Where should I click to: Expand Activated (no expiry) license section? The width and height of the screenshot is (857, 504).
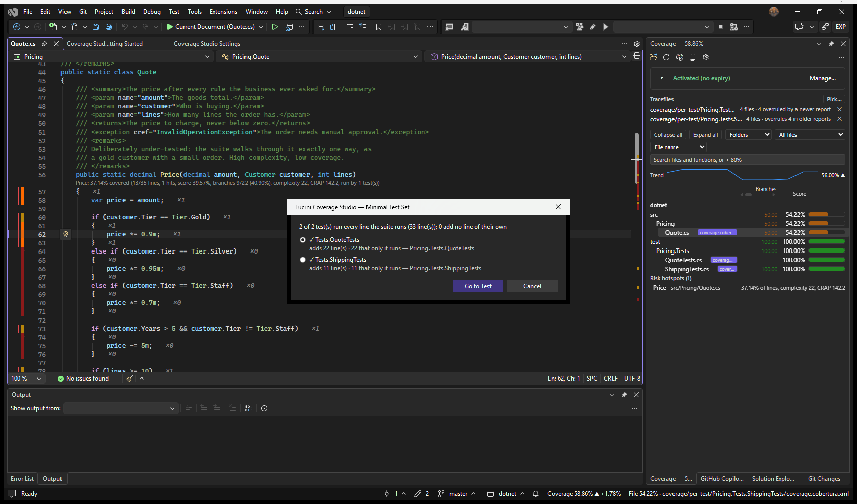pyautogui.click(x=662, y=78)
